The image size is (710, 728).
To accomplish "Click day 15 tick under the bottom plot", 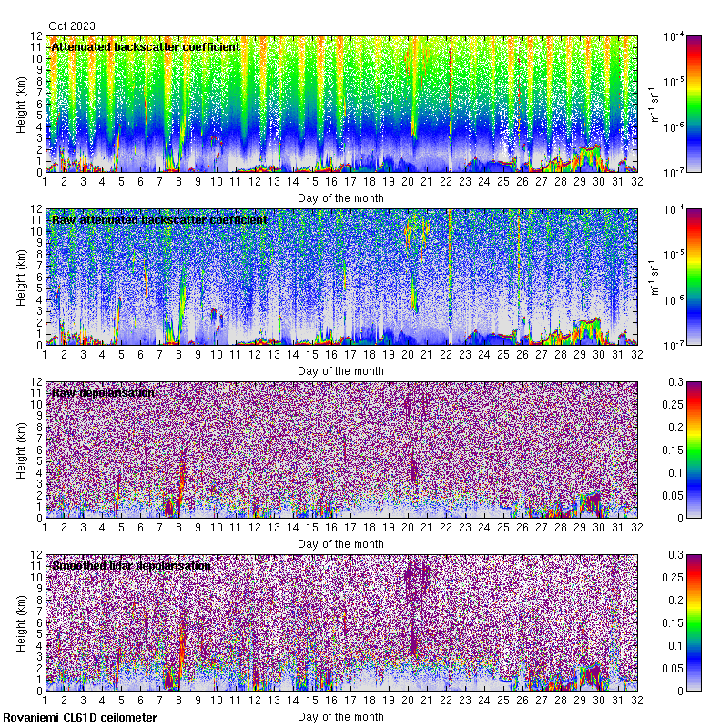I will [x=313, y=702].
